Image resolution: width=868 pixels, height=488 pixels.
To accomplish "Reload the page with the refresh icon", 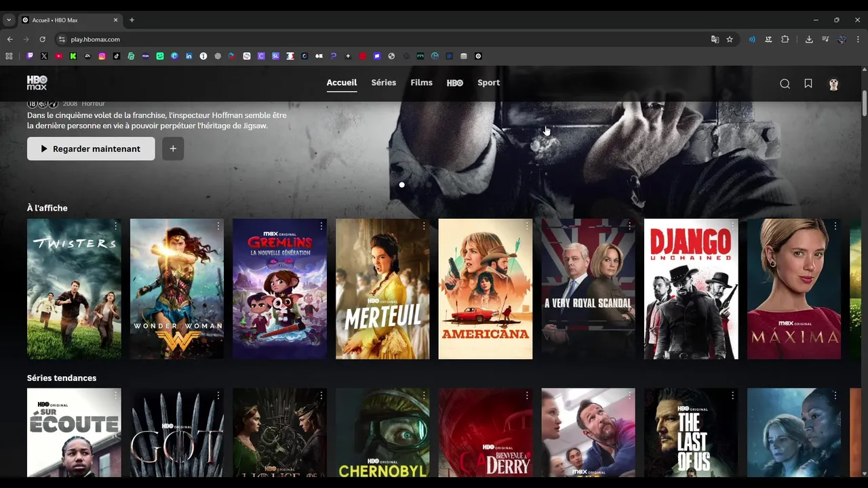I will pyautogui.click(x=42, y=39).
